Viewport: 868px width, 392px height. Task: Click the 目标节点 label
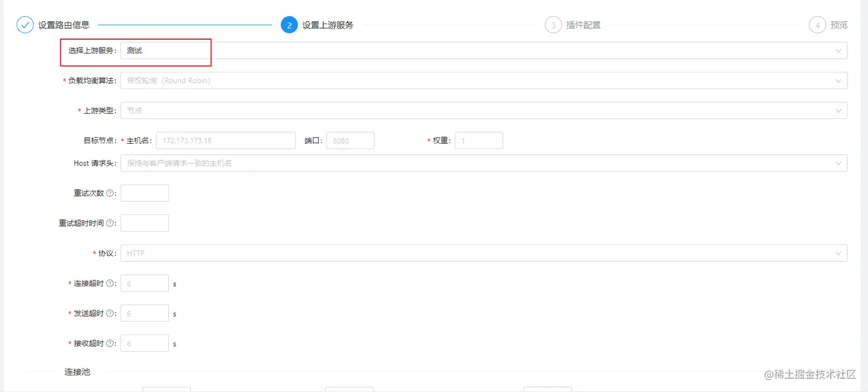[99, 140]
